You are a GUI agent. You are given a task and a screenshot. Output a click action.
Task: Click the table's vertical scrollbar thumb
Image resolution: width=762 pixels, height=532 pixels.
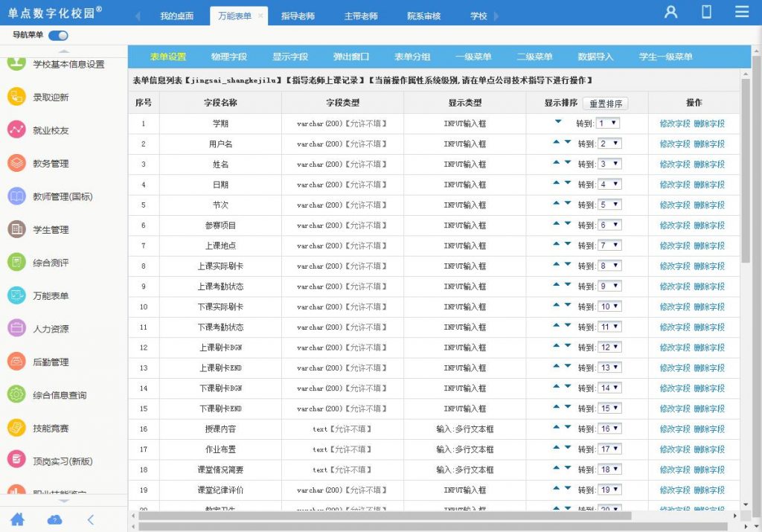(746, 170)
